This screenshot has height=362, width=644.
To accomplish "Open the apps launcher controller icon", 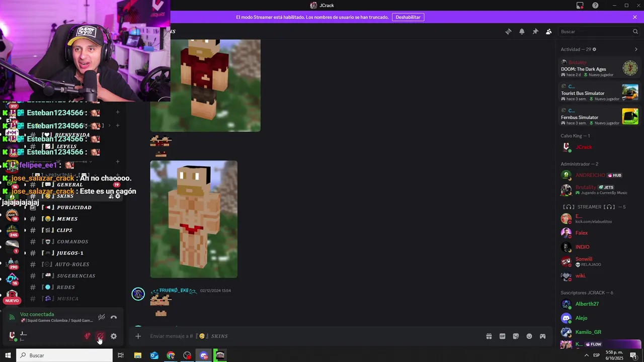I will coord(542,336).
